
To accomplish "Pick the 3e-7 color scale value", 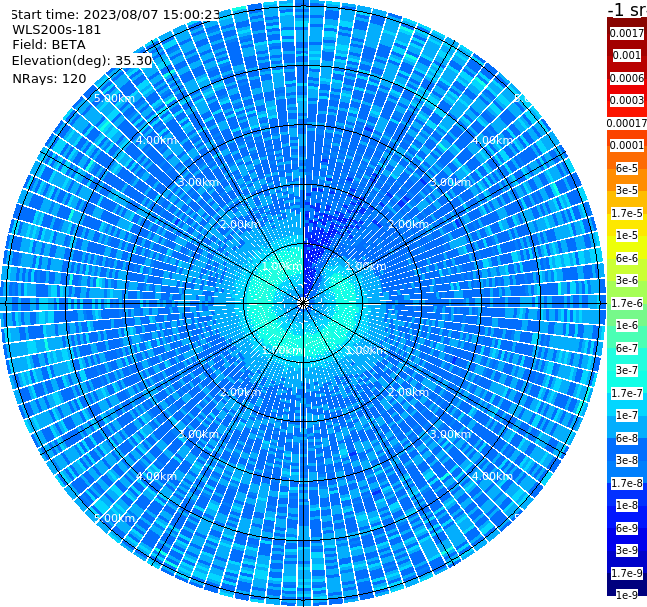I will tap(627, 370).
